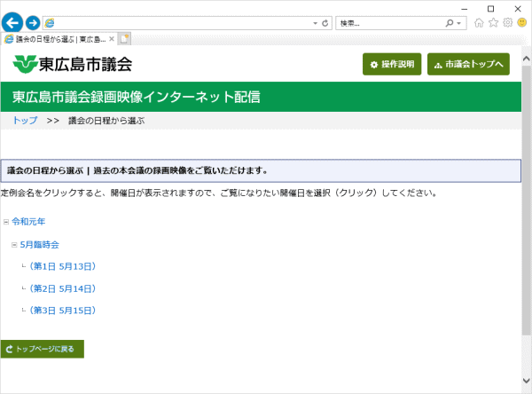
Task: Go to 市議会トップへ button
Action: click(x=468, y=64)
